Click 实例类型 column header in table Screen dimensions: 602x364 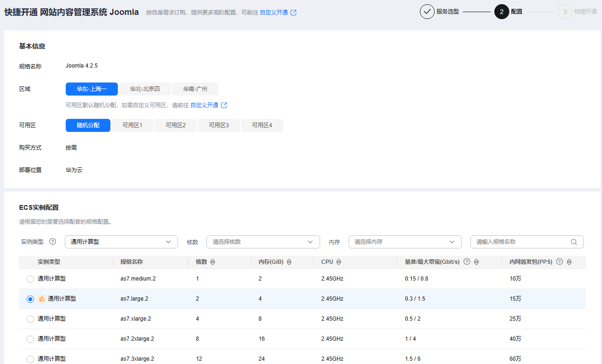(49, 262)
